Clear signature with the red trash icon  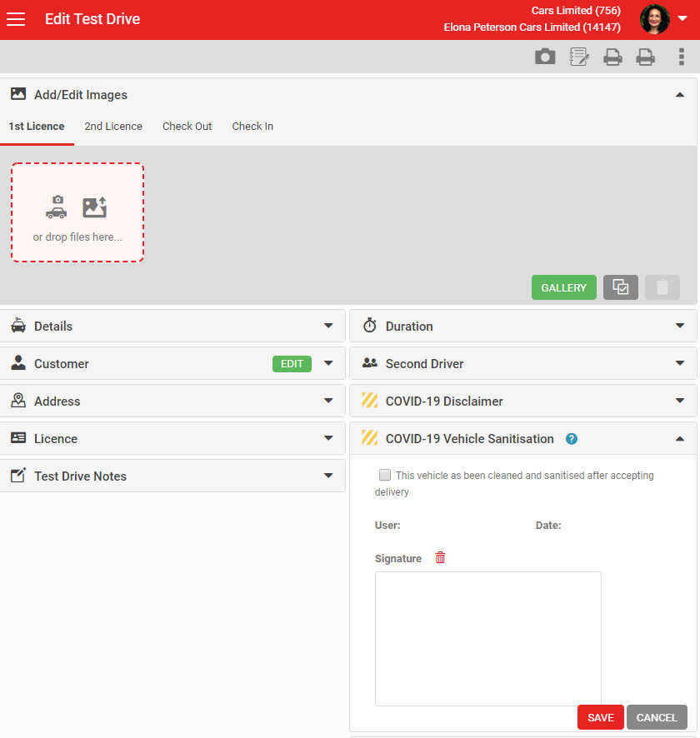click(x=440, y=558)
